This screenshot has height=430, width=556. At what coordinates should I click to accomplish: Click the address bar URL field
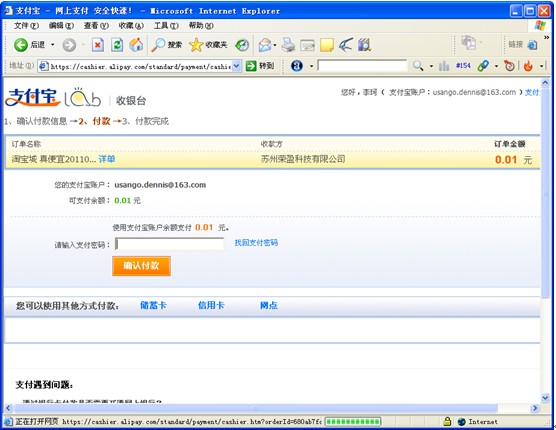[x=140, y=66]
